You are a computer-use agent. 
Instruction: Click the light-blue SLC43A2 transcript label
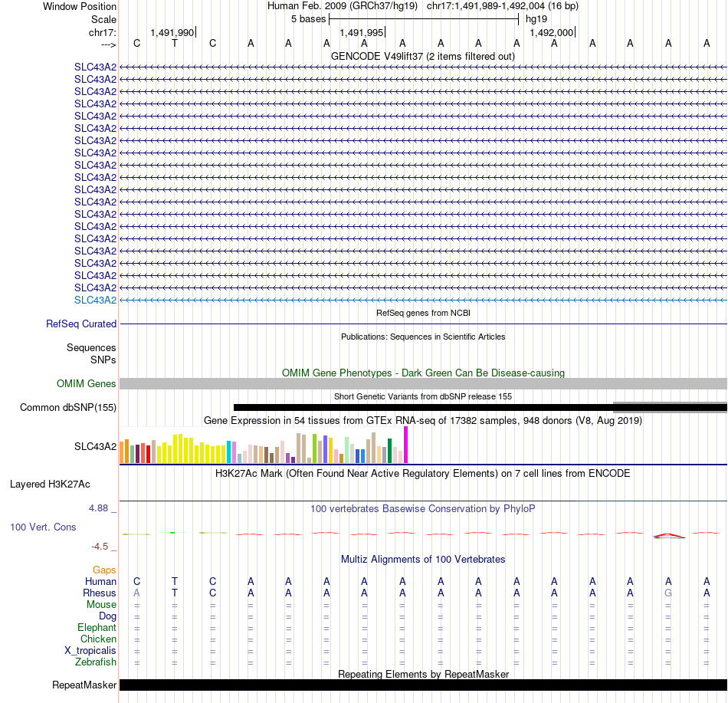[x=95, y=300]
